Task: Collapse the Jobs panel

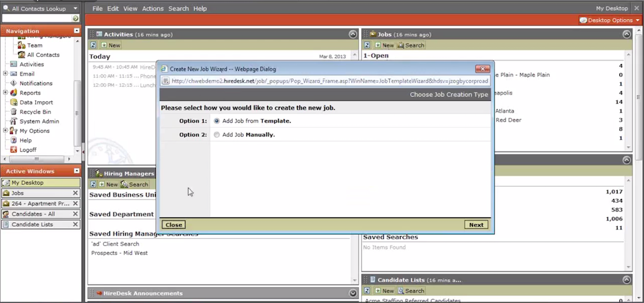Action: click(626, 35)
